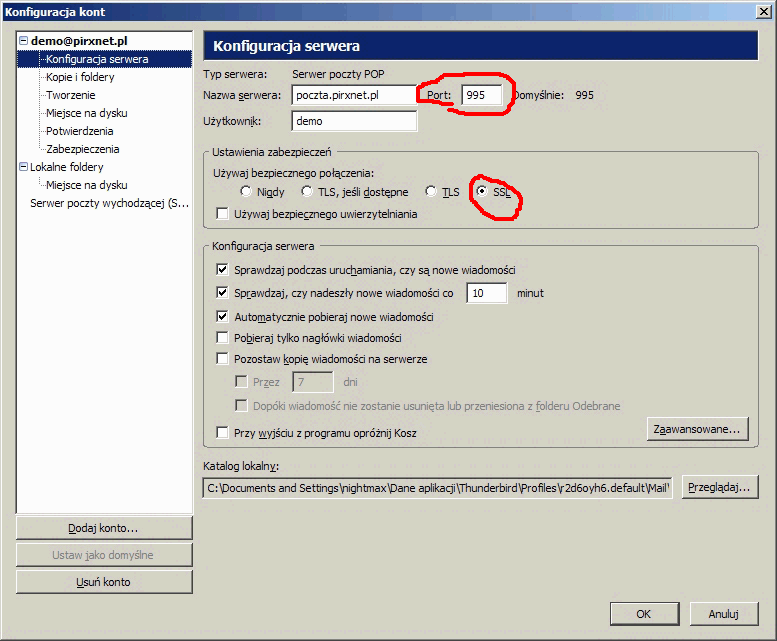The image size is (777, 641).
Task: Check Przy wyjściu opróżnij Kosz
Action: (223, 433)
